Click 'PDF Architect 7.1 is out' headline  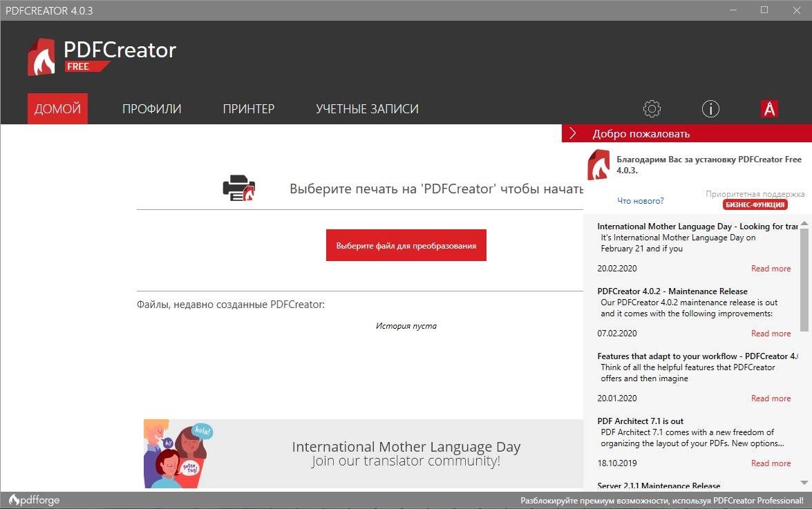pos(640,421)
